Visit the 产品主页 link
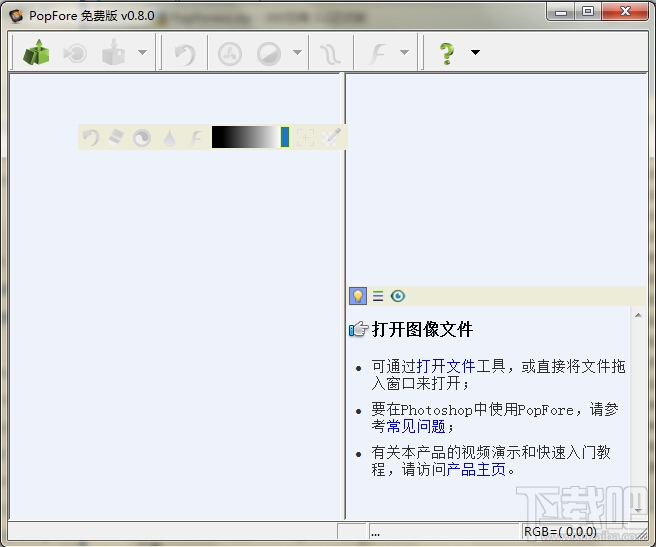656x547 pixels. coord(476,469)
